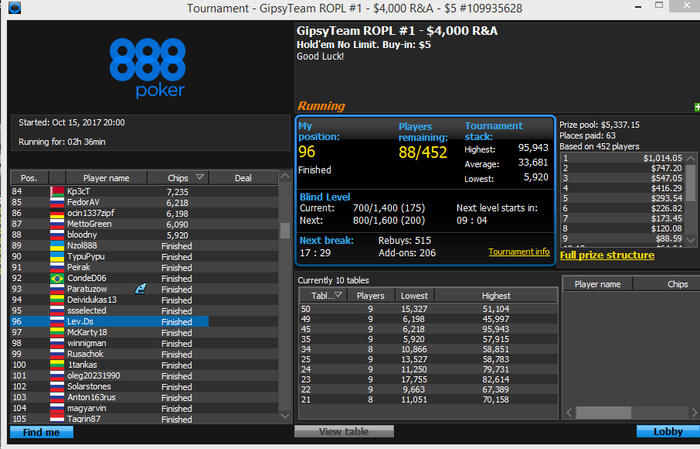Select table 22 row
The height and width of the screenshot is (449, 700).
point(428,390)
